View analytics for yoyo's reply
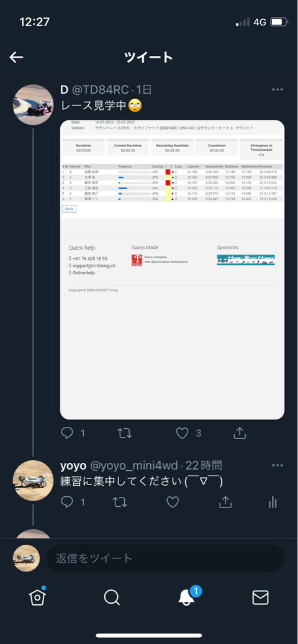 pos(273,502)
